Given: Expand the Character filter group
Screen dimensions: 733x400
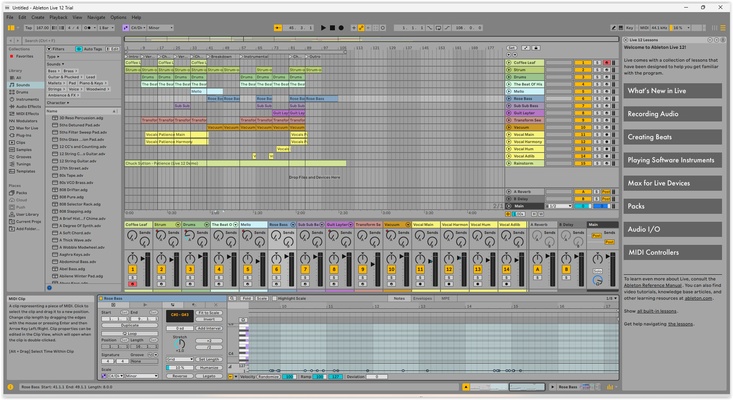Looking at the screenshot, I should pyautogui.click(x=57, y=103).
